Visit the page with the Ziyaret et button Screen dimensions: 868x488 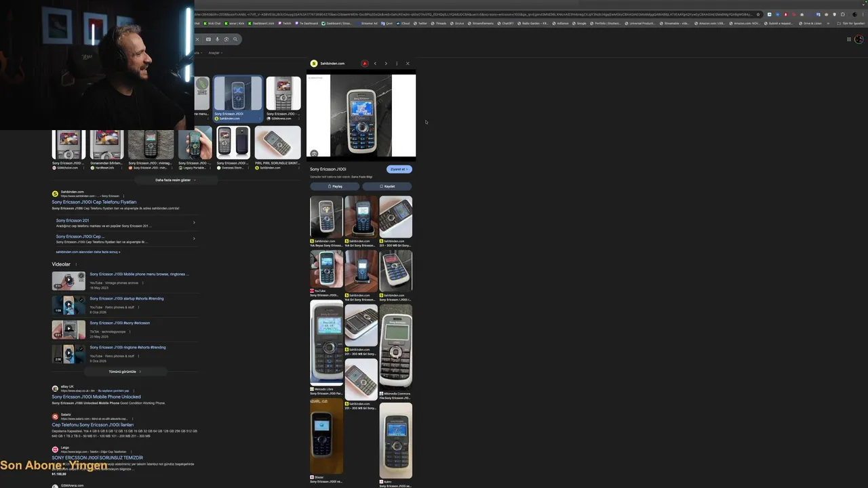click(x=399, y=169)
